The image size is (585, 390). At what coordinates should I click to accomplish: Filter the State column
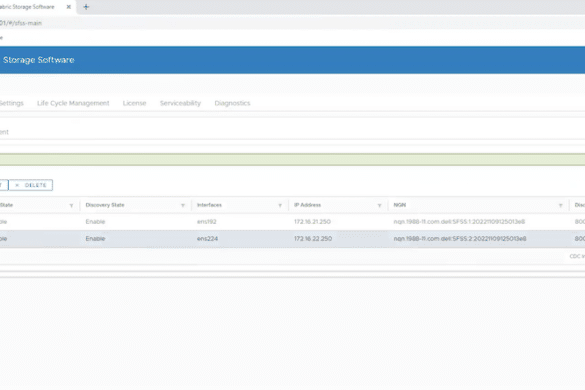point(71,205)
